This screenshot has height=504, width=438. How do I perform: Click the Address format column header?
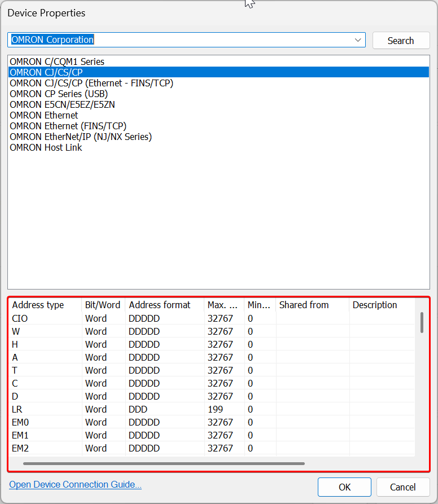[x=160, y=305]
